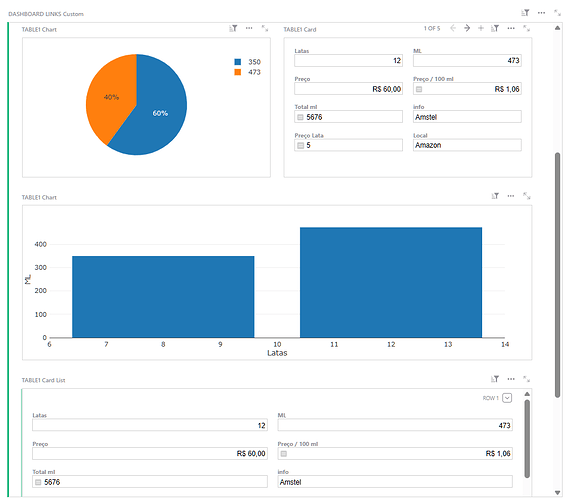Go to previous record in TABLE1 Card
This screenshot has width=568, height=499.
pos(453,28)
